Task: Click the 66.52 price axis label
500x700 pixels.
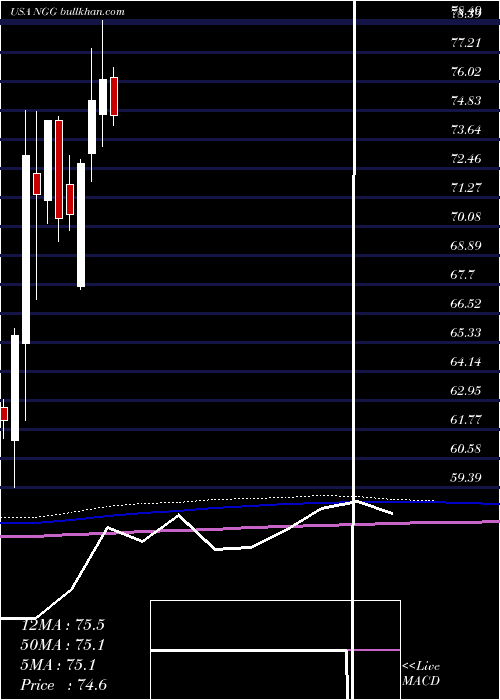Action: pos(466,304)
